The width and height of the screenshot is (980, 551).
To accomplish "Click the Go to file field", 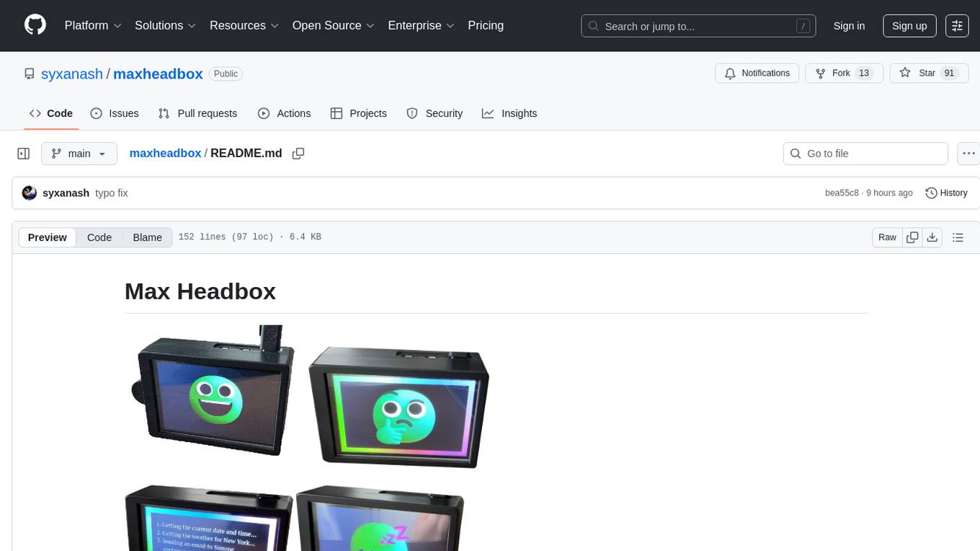I will 865,154.
